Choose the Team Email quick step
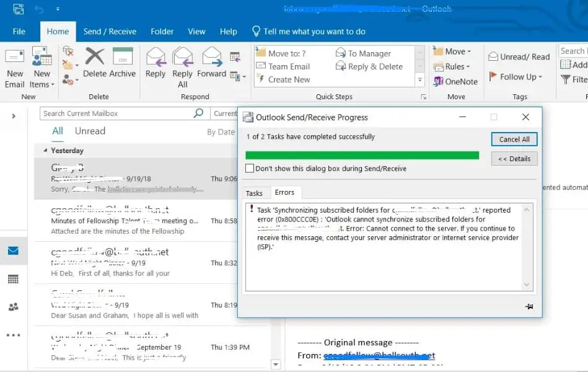 click(283, 66)
